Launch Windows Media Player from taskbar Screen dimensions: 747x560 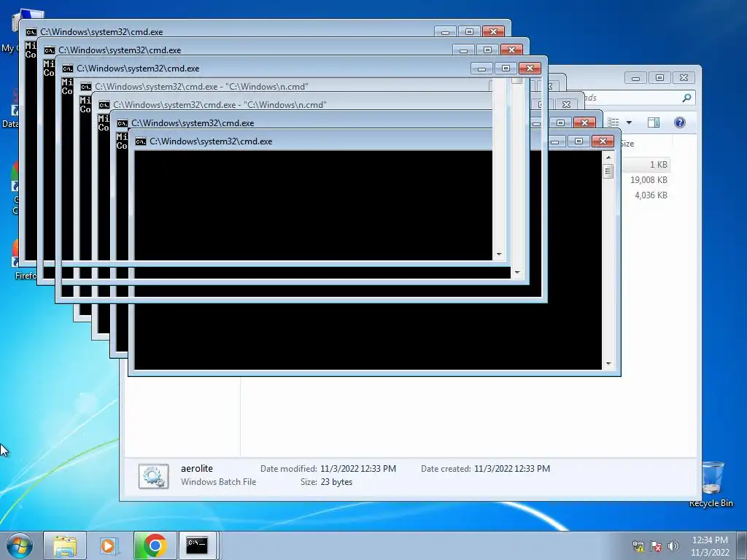109,545
